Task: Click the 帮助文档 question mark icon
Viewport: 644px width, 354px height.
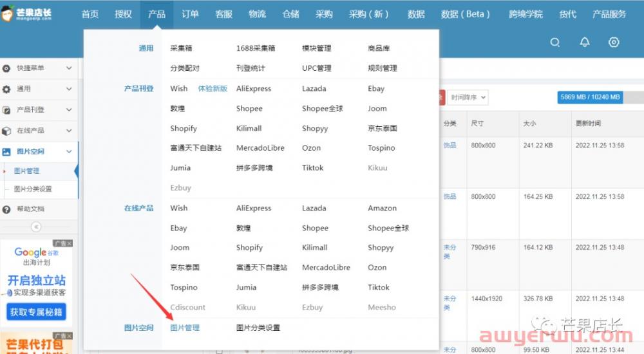Action: (x=6, y=209)
